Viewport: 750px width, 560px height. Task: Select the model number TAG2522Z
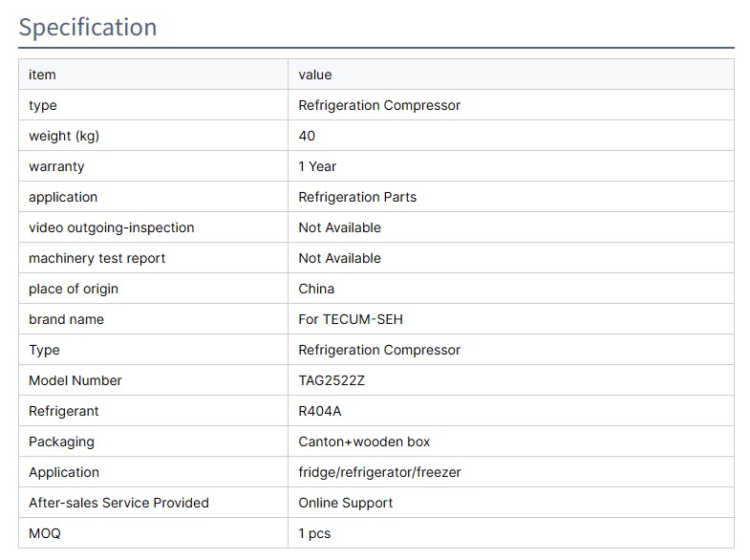point(332,380)
